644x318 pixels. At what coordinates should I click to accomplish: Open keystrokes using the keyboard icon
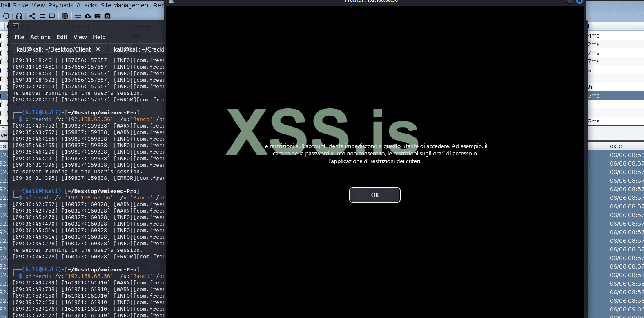click(98, 16)
